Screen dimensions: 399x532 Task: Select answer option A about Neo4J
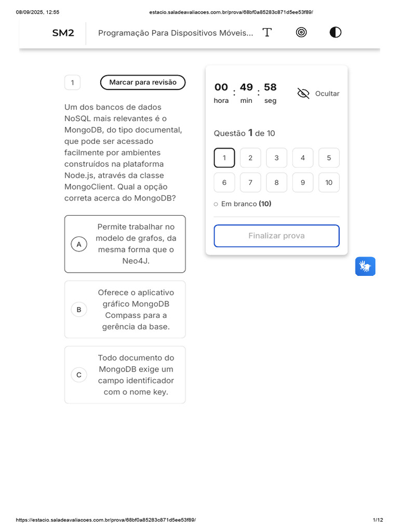(125, 244)
